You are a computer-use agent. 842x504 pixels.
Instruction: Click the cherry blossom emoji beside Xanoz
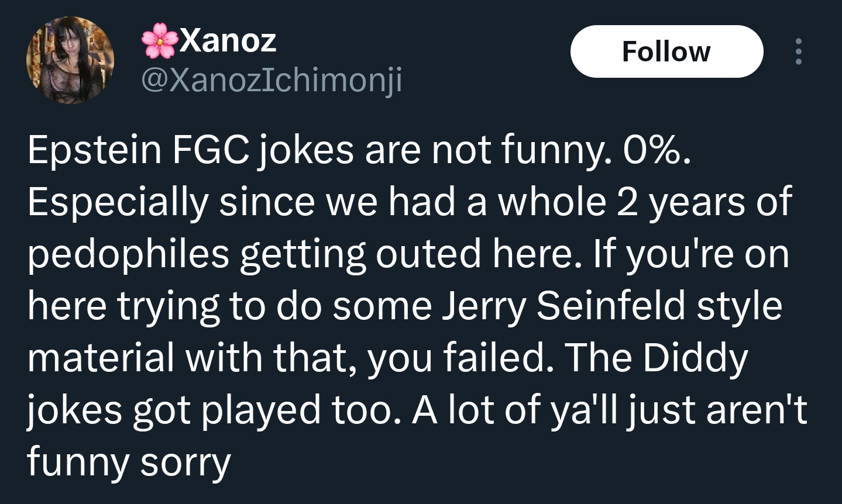(x=160, y=41)
